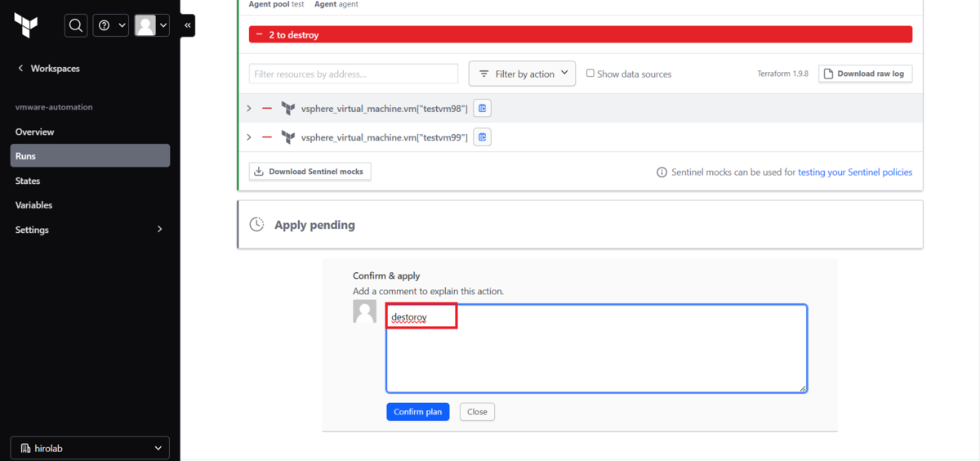Click the Terraform logo icon
Viewport: 980px width, 461px height.
(x=26, y=25)
